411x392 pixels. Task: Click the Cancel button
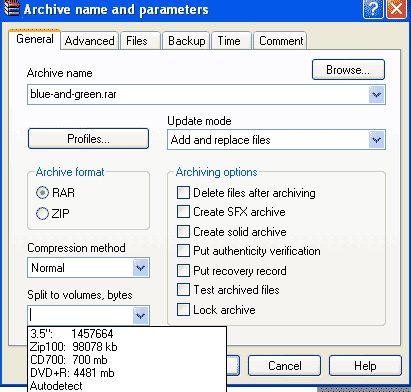[x=284, y=365]
